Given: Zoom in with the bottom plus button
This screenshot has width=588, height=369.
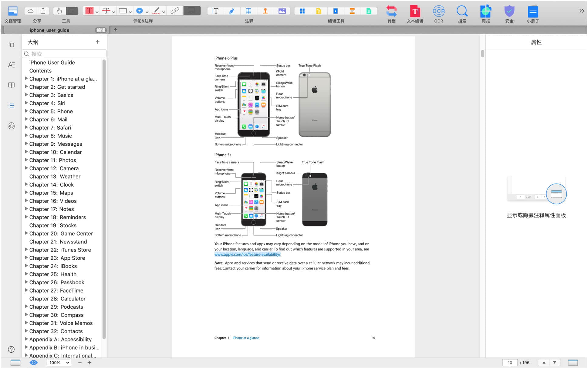Looking at the screenshot, I should click(x=90, y=362).
